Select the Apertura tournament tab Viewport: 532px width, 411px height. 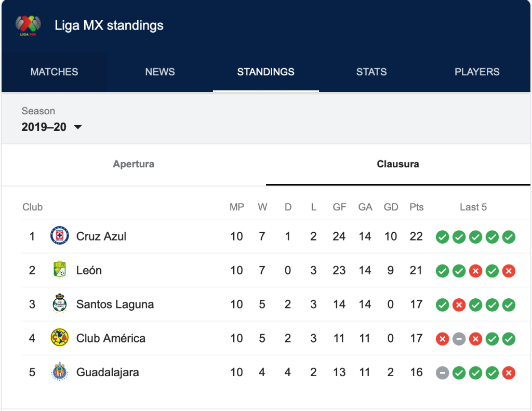point(134,164)
